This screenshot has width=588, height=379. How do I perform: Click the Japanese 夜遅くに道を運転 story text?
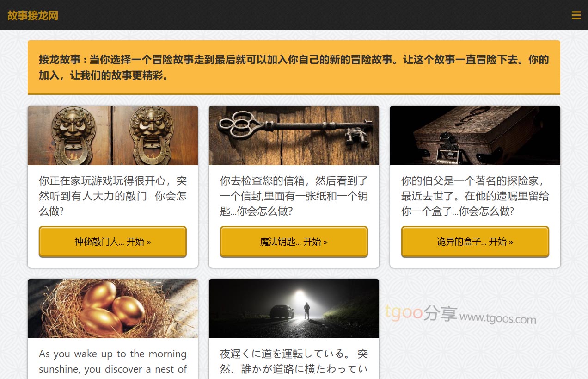(294, 362)
